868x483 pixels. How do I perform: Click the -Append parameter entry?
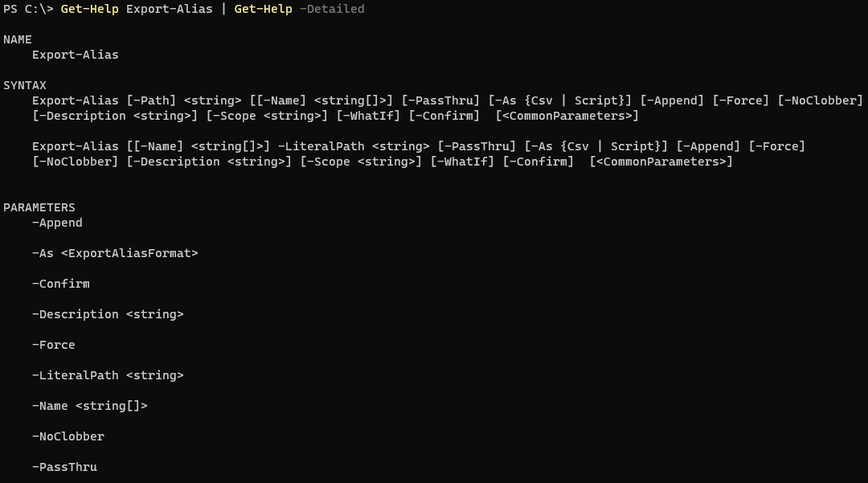coord(57,223)
